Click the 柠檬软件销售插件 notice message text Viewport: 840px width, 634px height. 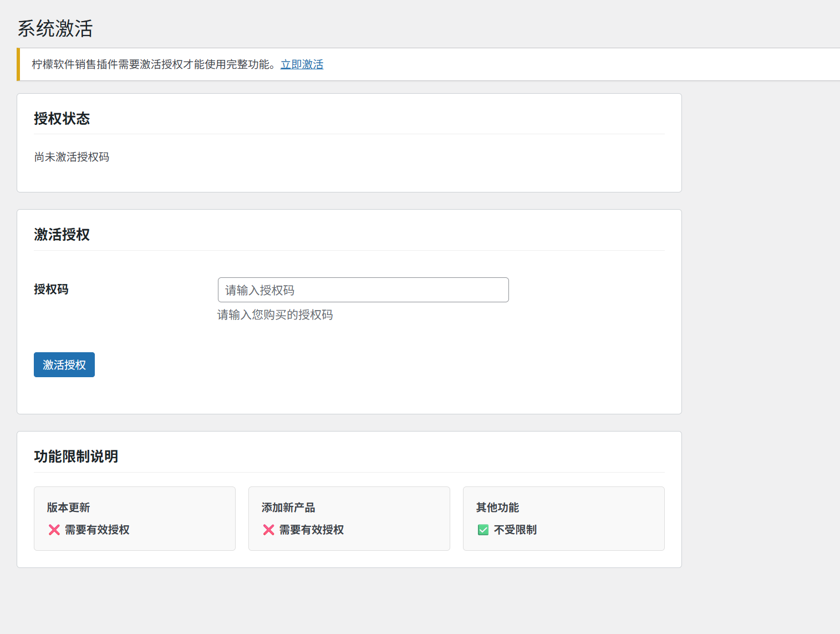tap(154, 64)
